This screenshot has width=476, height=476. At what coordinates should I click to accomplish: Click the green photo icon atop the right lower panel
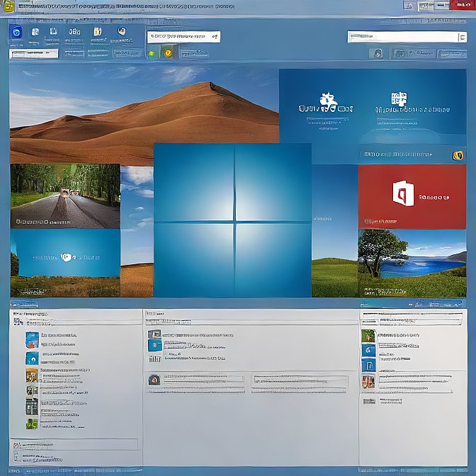[368, 336]
